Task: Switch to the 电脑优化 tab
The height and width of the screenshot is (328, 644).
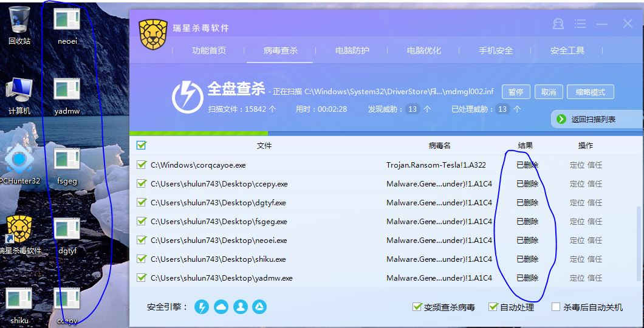Action: [x=424, y=51]
